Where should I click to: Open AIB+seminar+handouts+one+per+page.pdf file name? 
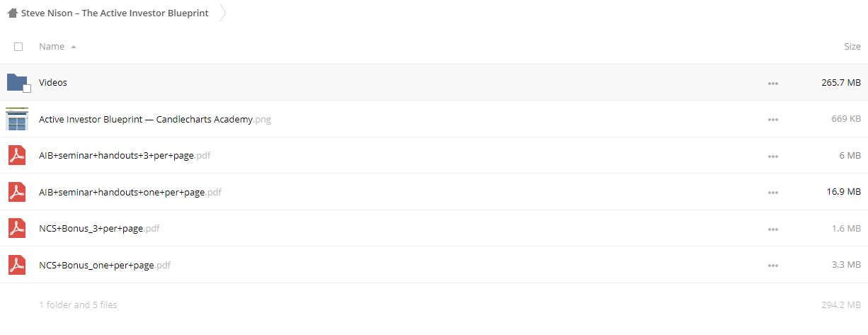[130, 192]
